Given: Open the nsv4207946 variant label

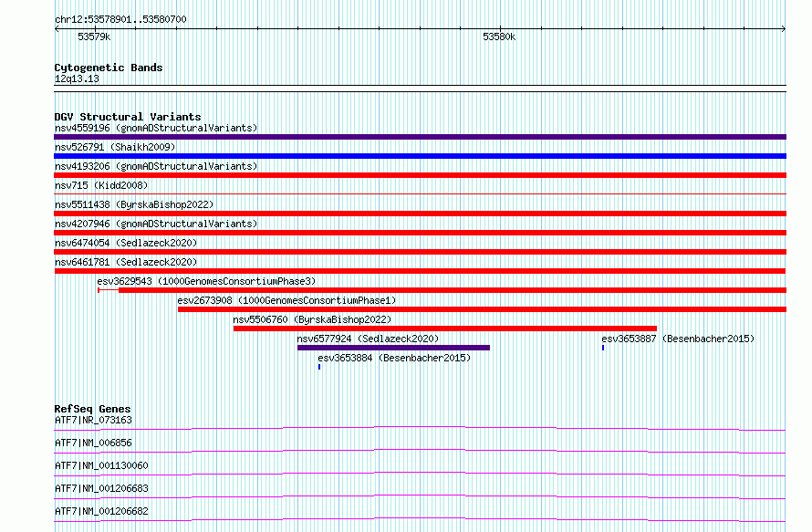Looking at the screenshot, I should [156, 224].
